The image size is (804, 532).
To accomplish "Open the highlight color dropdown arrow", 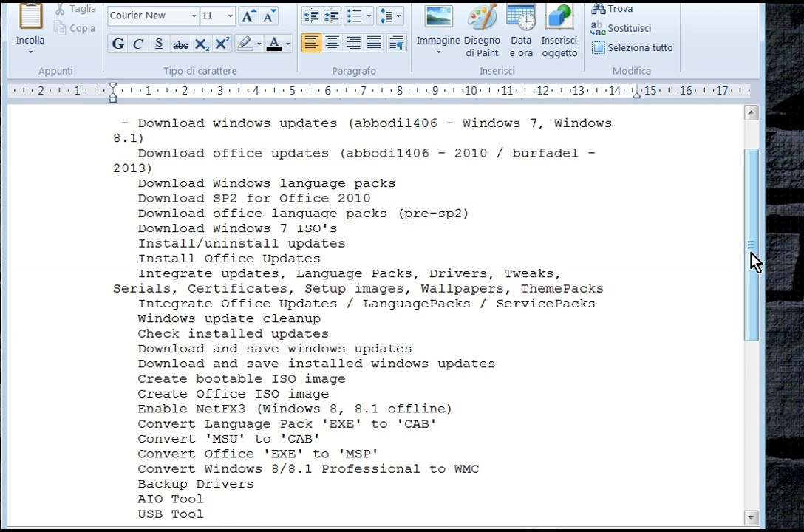I will click(x=259, y=44).
